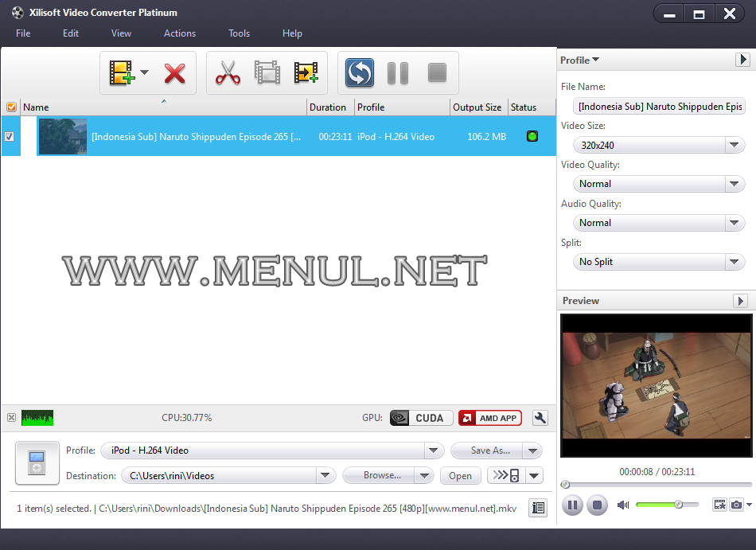This screenshot has width=756, height=550.
Task: Start conversion with the blue Convert icon
Action: 359,72
